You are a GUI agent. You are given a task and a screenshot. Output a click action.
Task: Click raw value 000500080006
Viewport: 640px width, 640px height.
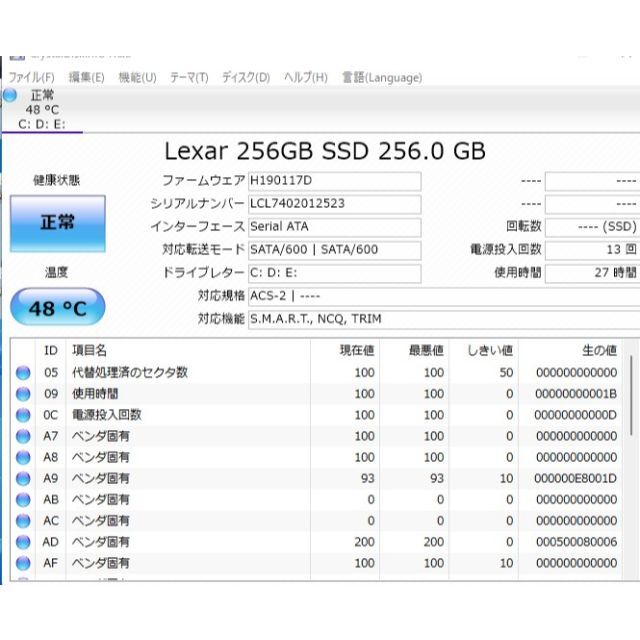tap(576, 542)
